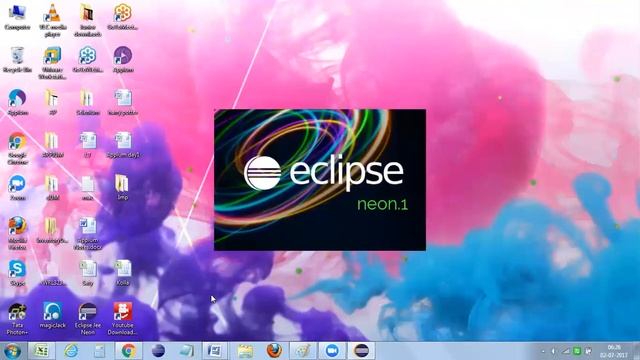Open the Word .docx file beside Firefox row

coord(87,233)
